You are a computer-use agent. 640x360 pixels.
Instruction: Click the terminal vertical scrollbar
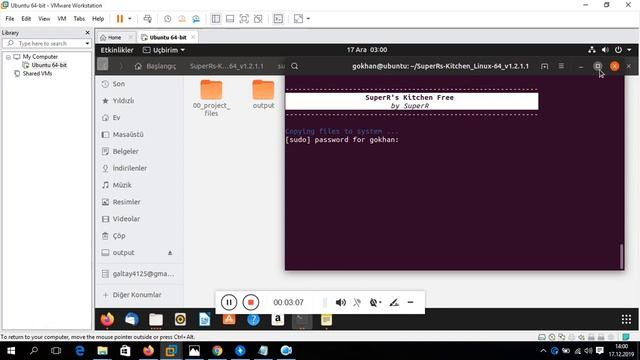622,256
